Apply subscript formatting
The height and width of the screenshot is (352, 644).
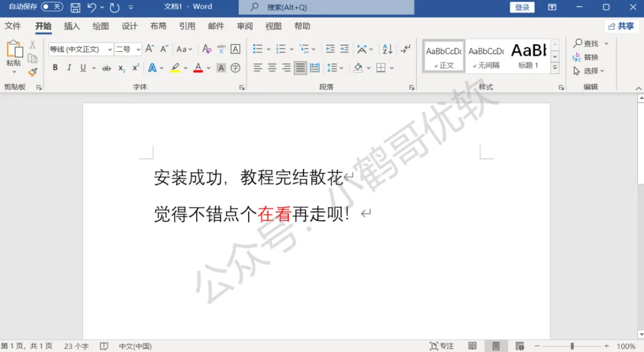click(x=121, y=68)
